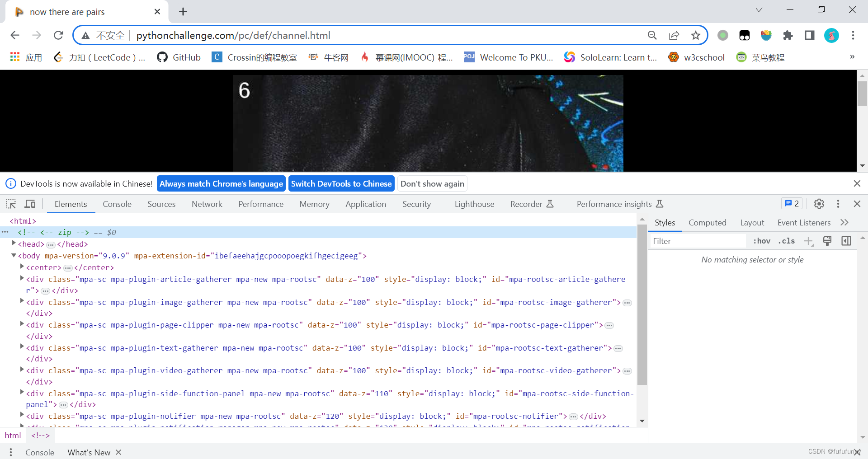The width and height of the screenshot is (868, 459).
Task: Switch to the Network panel
Action: 207,204
